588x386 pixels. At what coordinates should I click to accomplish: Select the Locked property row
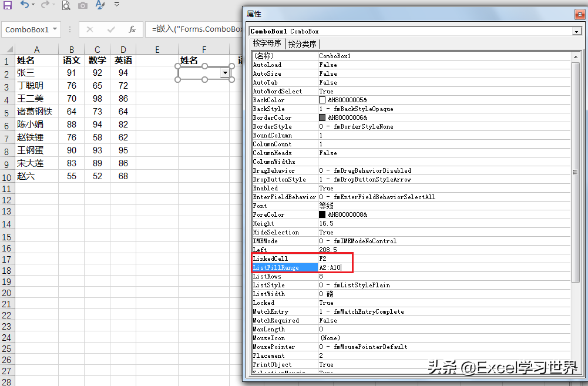pyautogui.click(x=411, y=303)
